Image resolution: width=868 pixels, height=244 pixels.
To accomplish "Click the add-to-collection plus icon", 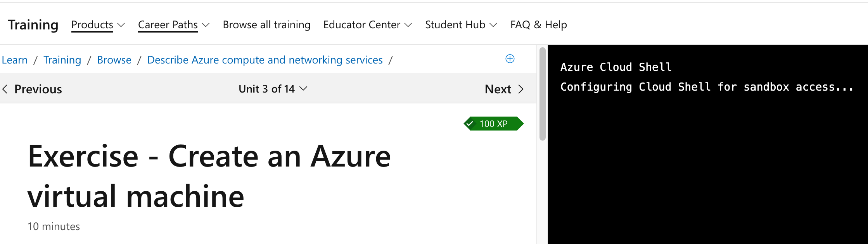I will [x=510, y=59].
